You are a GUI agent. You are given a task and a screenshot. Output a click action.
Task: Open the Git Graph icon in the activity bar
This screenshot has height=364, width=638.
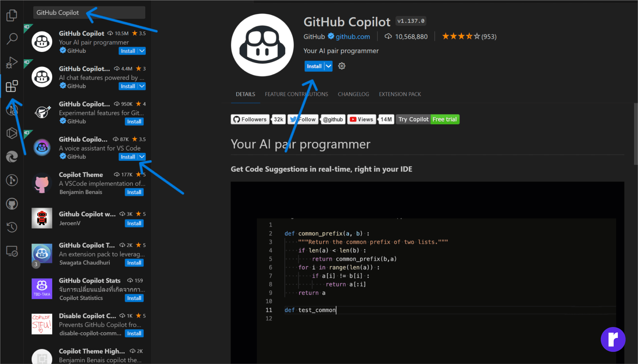[x=12, y=180]
